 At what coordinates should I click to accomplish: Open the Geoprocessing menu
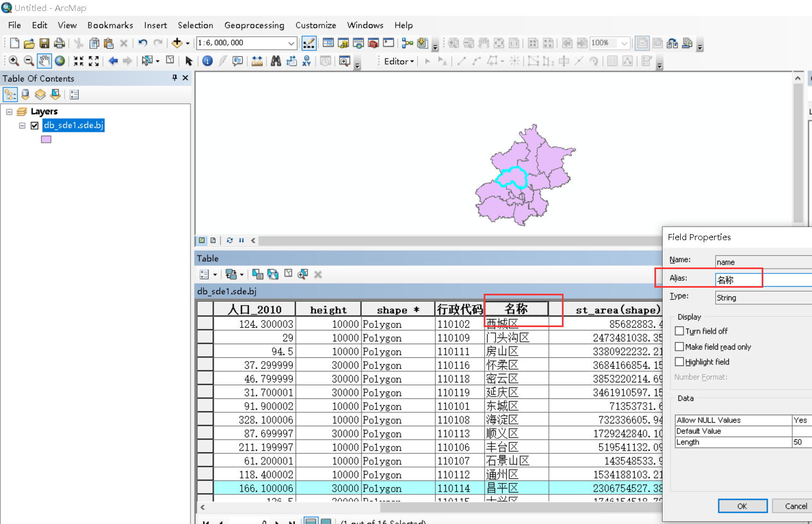[x=254, y=25]
